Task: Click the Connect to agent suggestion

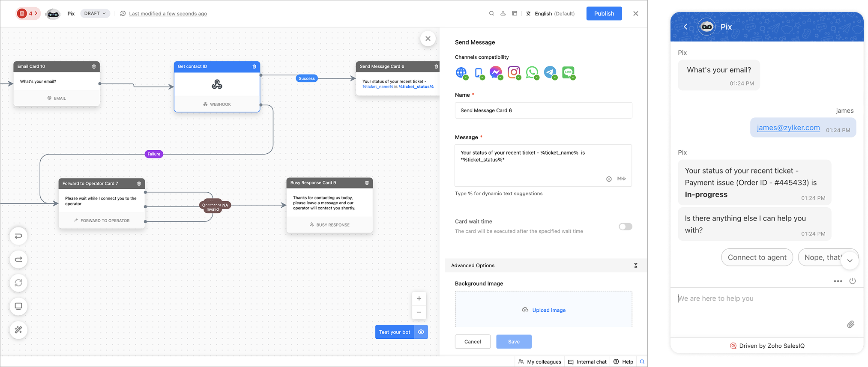Action: [x=757, y=257]
